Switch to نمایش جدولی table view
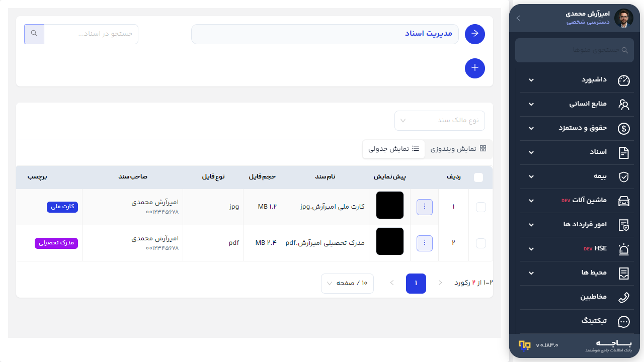This screenshot has width=644, height=362. click(394, 149)
